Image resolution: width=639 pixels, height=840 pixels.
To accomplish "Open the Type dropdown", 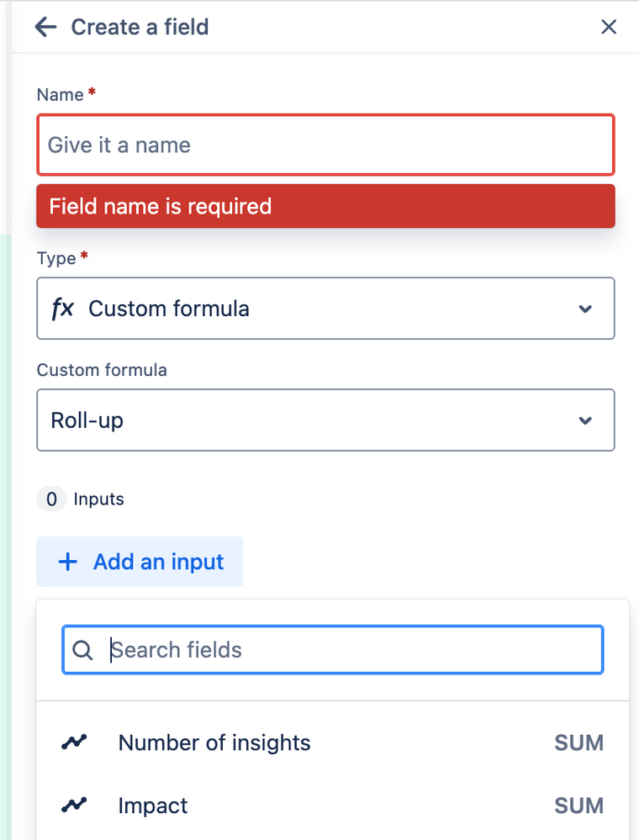I will point(325,309).
